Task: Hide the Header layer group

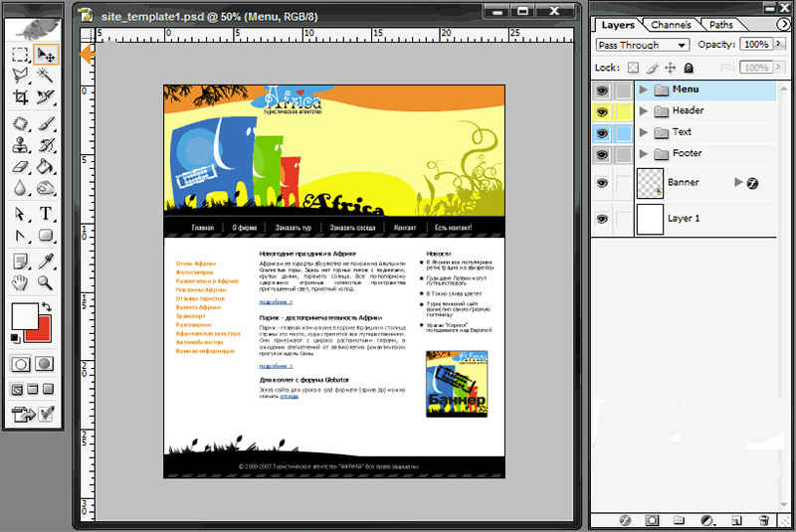Action: point(602,110)
